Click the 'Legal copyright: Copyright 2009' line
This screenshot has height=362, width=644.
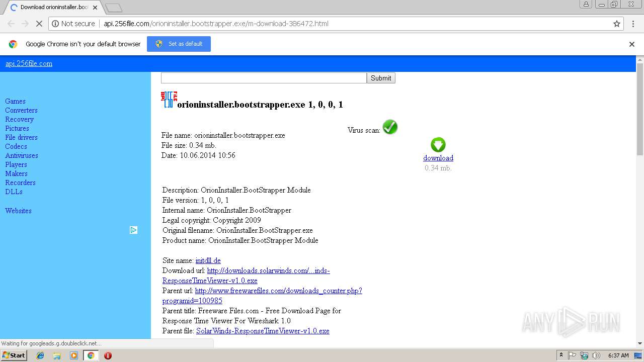[x=212, y=220]
